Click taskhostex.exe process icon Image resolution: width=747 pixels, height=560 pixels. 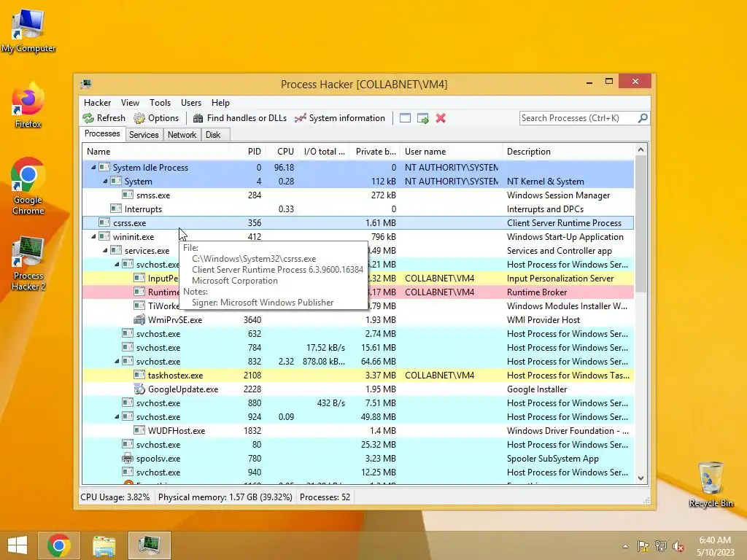pyautogui.click(x=139, y=376)
